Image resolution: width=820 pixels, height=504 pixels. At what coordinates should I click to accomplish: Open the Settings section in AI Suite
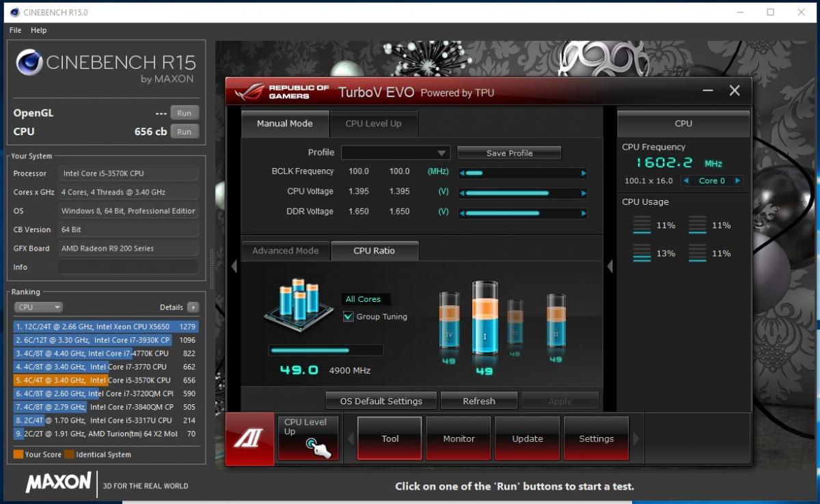coord(597,438)
